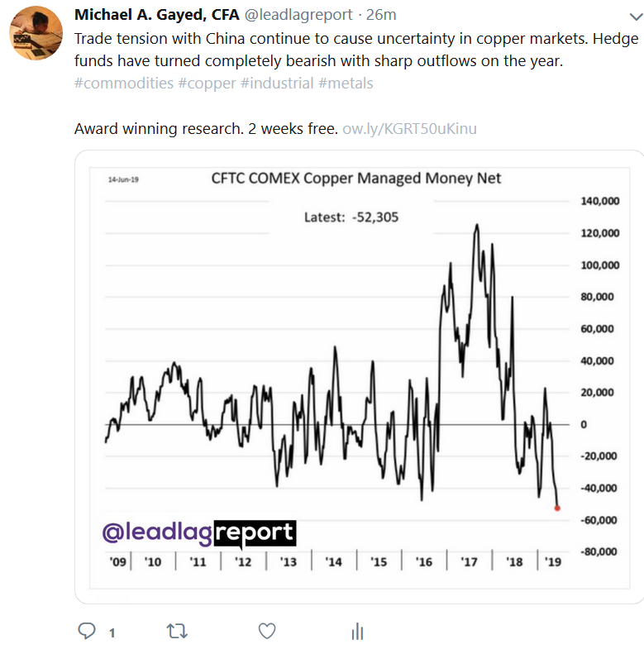This screenshot has width=644, height=649.
Task: Click the author name Michael A. Gayed, CFA
Action: 156,15
